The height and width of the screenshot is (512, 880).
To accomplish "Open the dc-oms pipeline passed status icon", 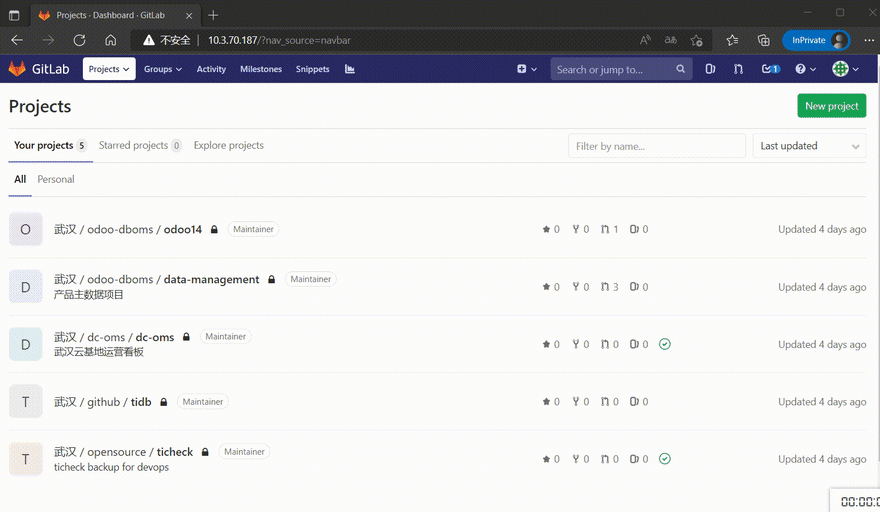I will (x=664, y=344).
